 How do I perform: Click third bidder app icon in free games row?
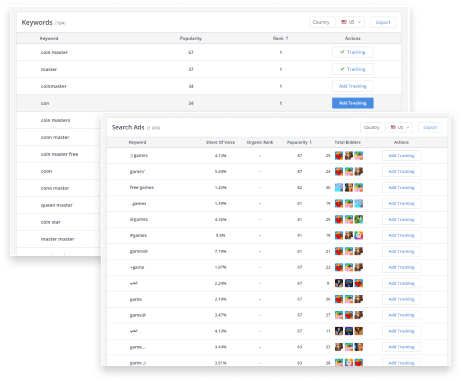tap(359, 188)
